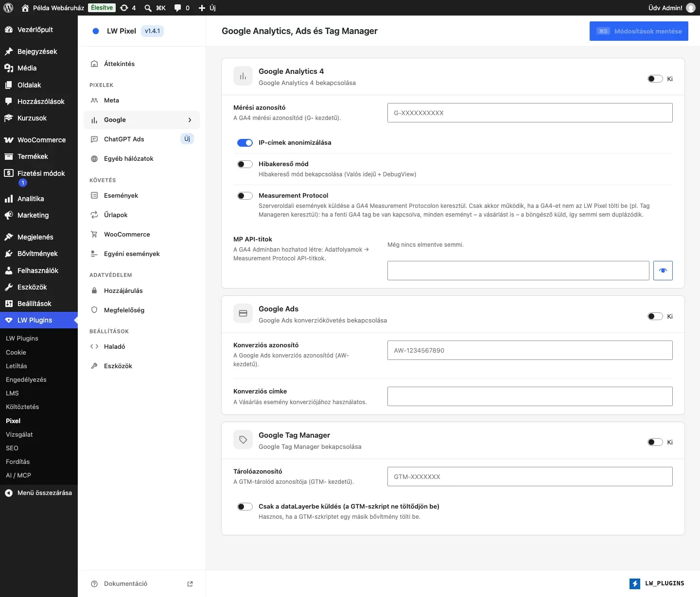This screenshot has height=597, width=700.
Task: Expand the Google chevron in the pixel menu
Action: pos(190,120)
